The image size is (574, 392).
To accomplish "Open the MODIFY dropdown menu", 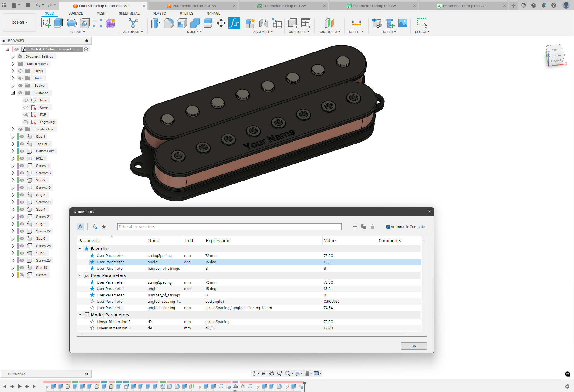I will click(x=194, y=32).
